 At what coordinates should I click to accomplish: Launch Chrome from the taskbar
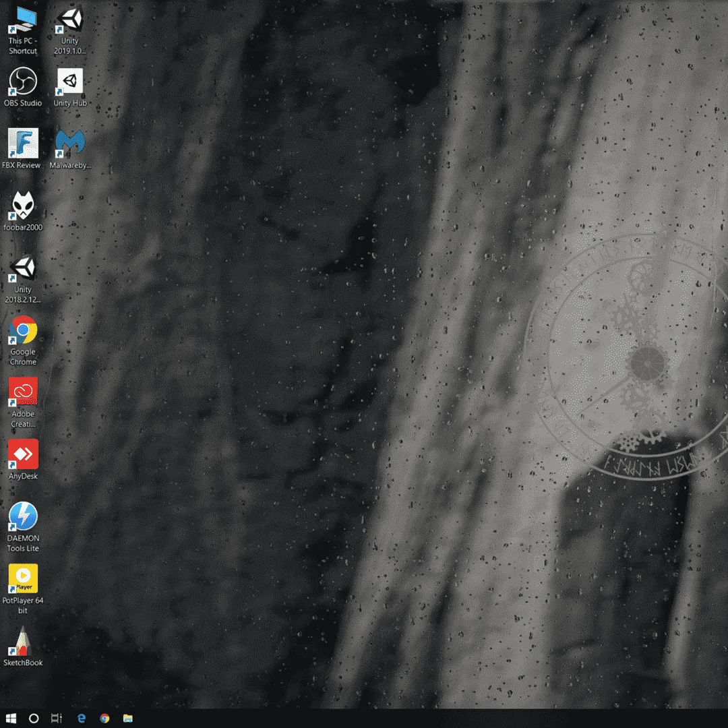pos(104,719)
